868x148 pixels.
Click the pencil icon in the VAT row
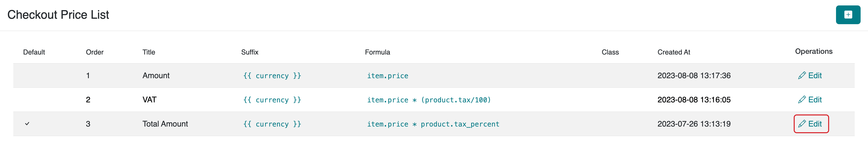click(802, 100)
